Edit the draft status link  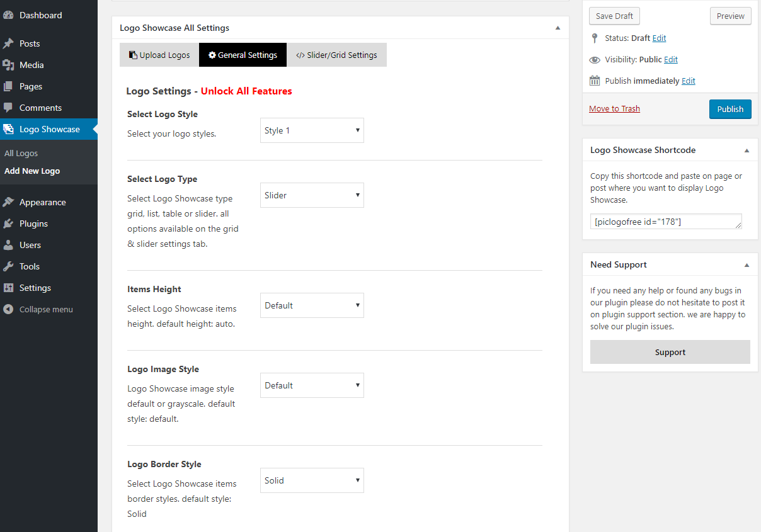tap(659, 38)
